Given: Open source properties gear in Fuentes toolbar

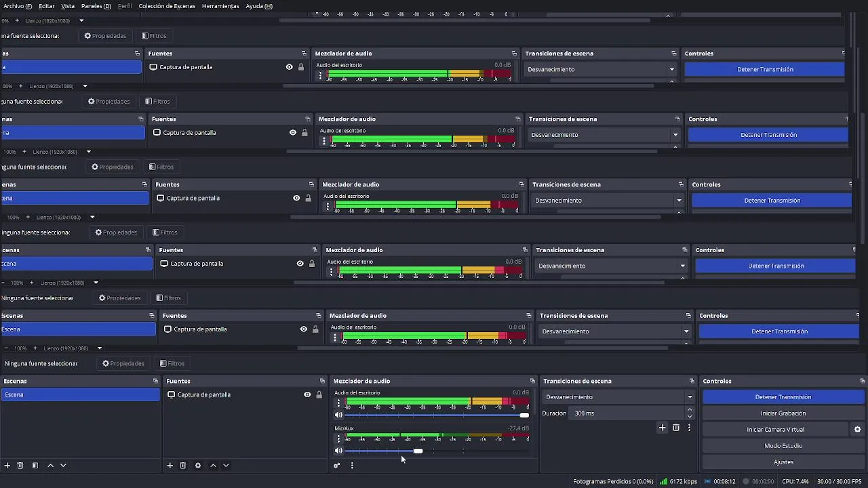Looking at the screenshot, I should click(198, 466).
